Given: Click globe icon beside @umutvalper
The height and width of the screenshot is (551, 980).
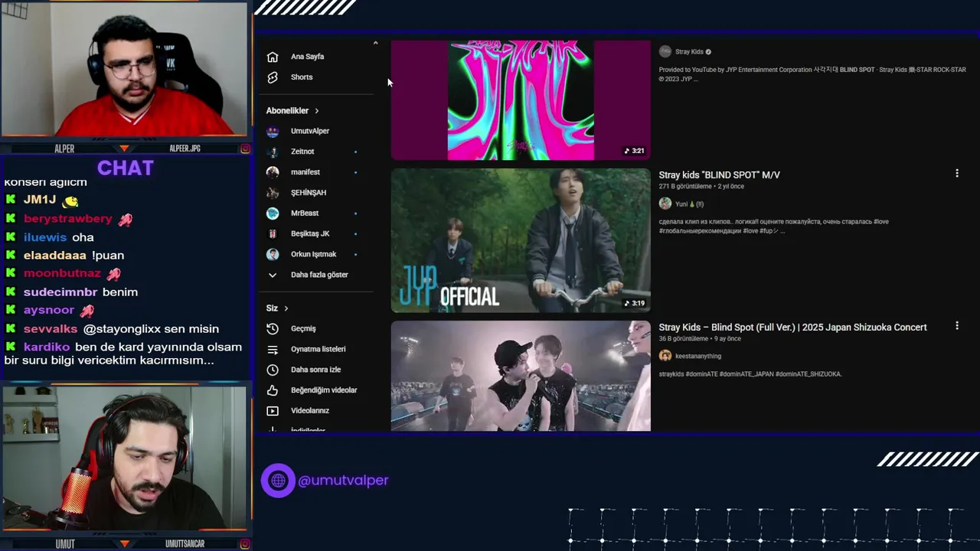Looking at the screenshot, I should point(278,481).
